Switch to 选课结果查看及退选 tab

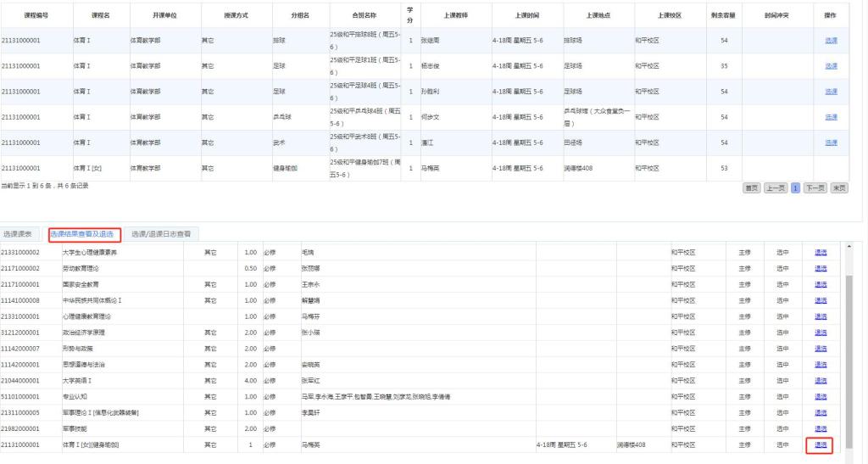pyautogui.click(x=82, y=233)
